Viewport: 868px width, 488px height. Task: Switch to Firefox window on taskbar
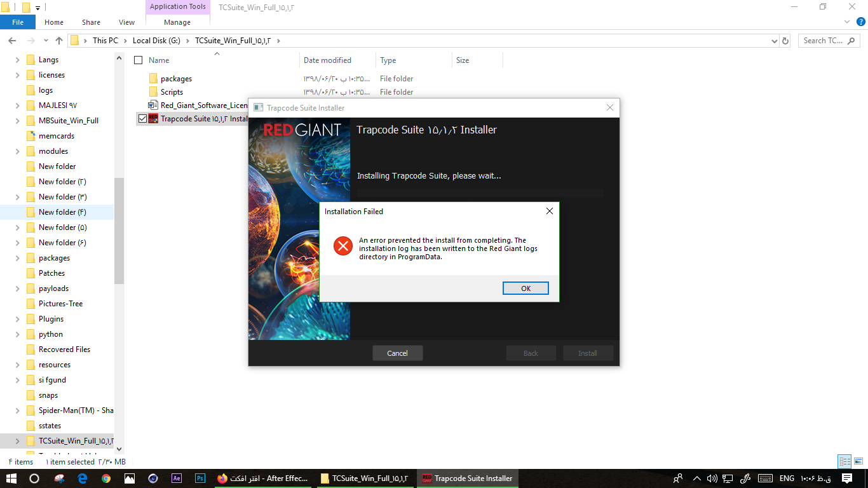pyautogui.click(x=263, y=478)
